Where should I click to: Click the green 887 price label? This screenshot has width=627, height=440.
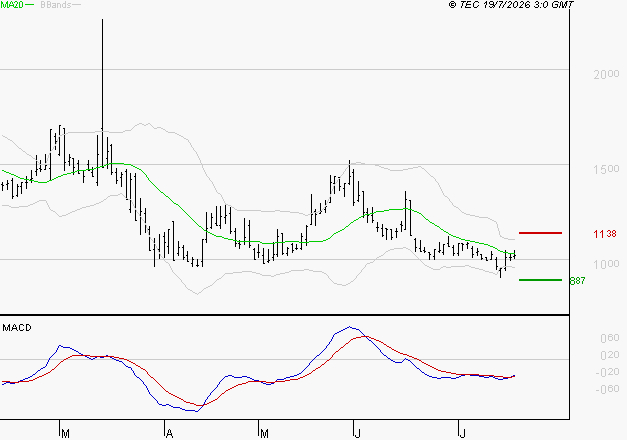click(577, 281)
